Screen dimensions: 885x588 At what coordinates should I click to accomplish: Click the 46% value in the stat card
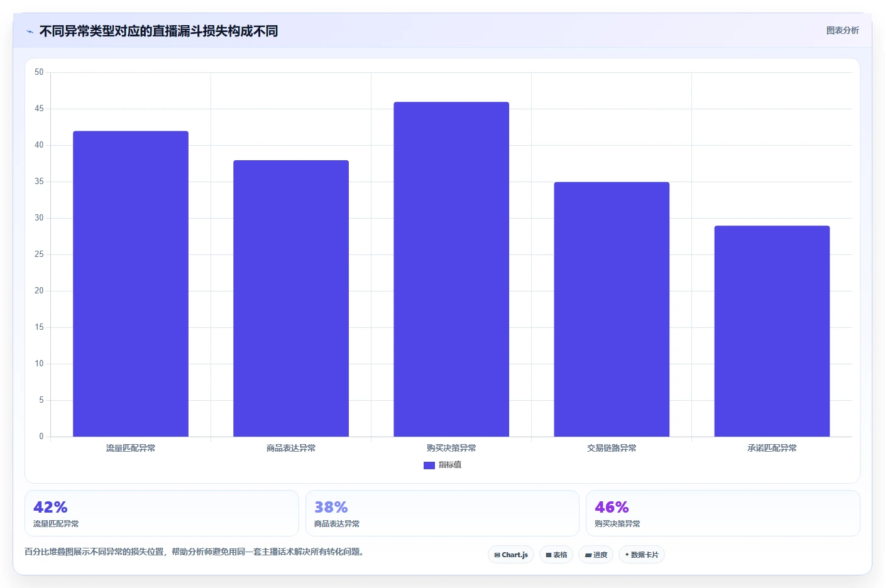(612, 507)
